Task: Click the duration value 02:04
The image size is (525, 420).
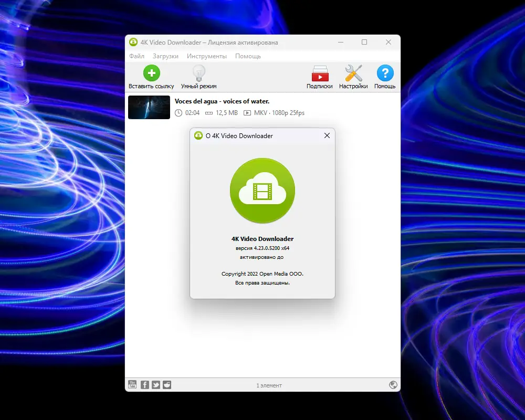Action: point(192,113)
